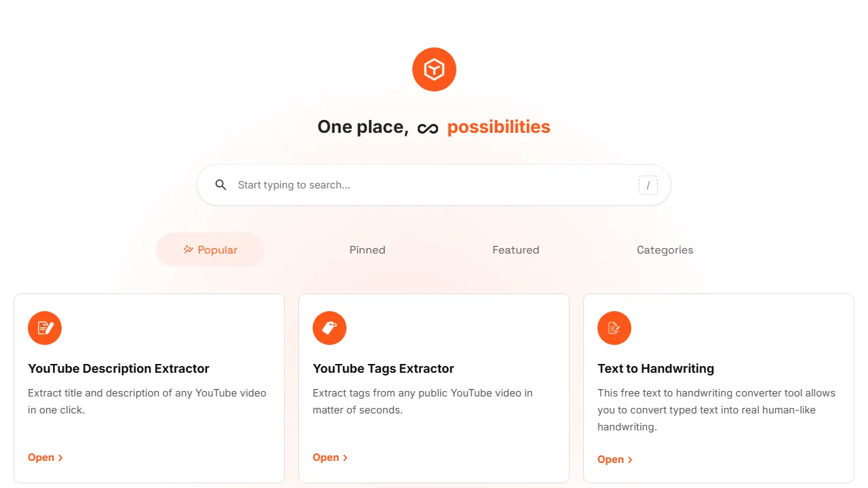The width and height of the screenshot is (868, 488).
Task: Click the 10015 Tools logo icon
Action: coord(434,68)
